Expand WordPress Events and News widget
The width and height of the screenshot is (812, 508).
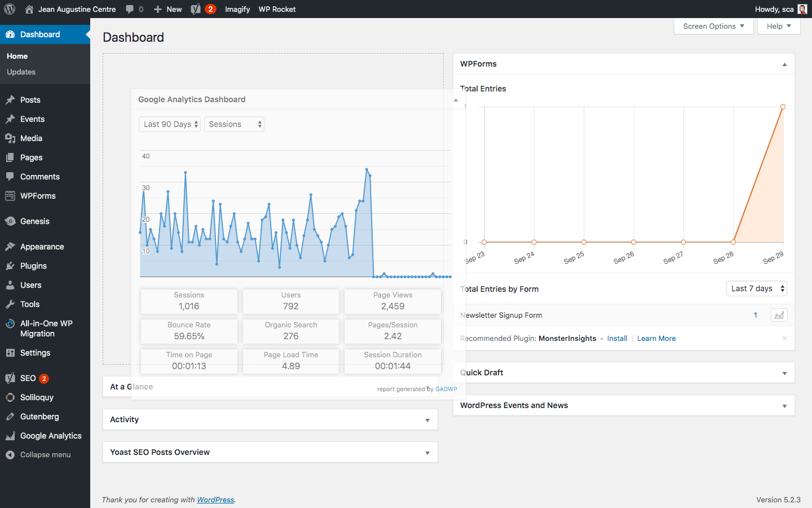point(784,406)
